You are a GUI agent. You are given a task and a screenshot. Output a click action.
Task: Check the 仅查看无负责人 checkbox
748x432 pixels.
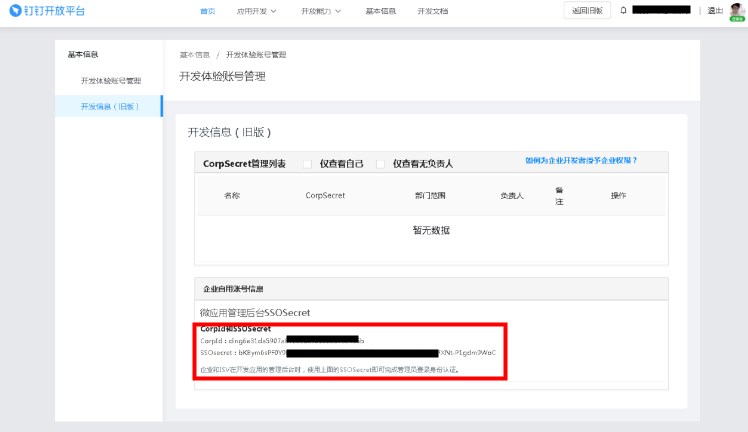click(x=381, y=163)
